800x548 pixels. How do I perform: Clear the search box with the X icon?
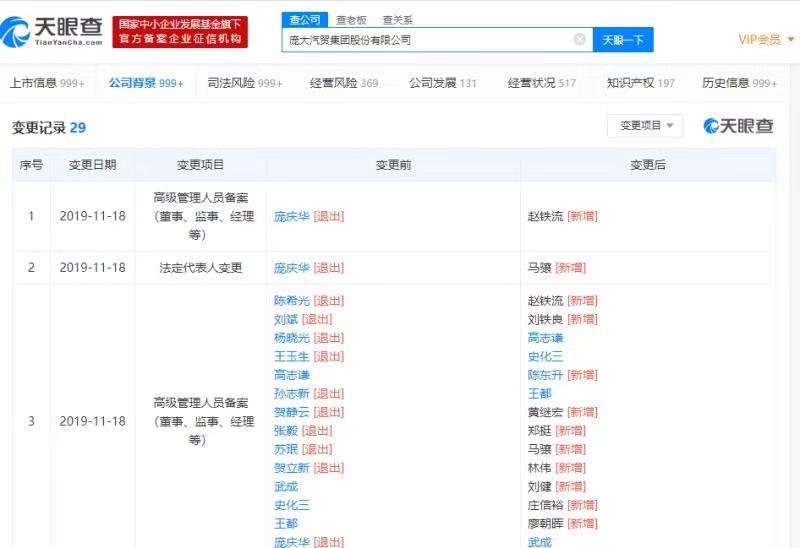[x=579, y=40]
